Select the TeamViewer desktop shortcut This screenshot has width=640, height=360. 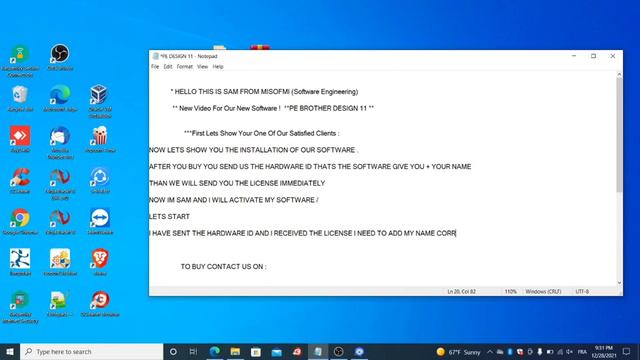click(x=100, y=221)
